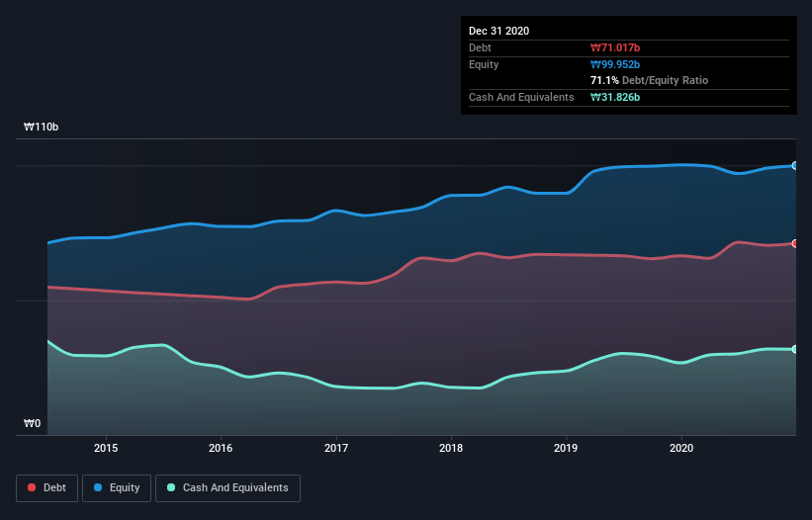Click the teal Cash endpoint marker on the chart
This screenshot has width=812, height=520.
pyautogui.click(x=795, y=349)
